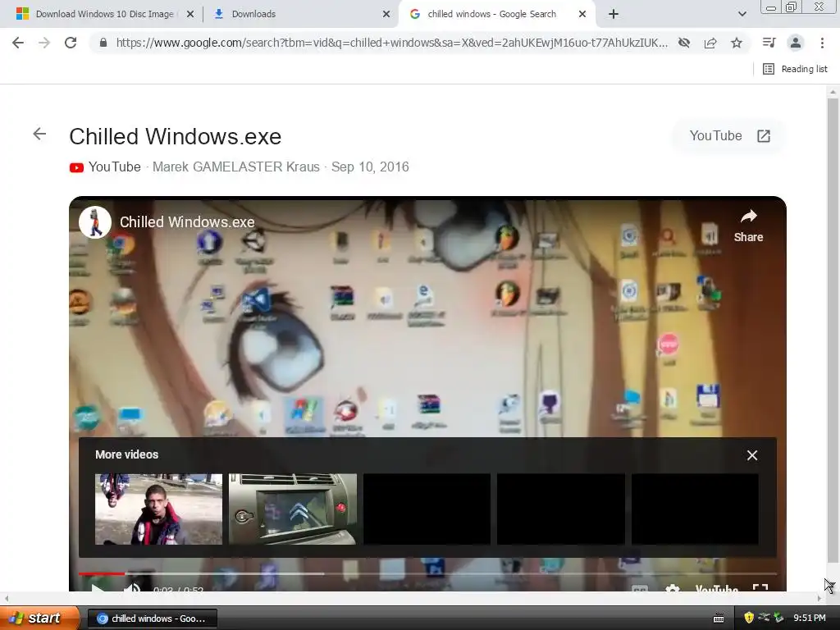Open the Chrome three-dot menu
This screenshot has height=630, width=840.
(822, 43)
